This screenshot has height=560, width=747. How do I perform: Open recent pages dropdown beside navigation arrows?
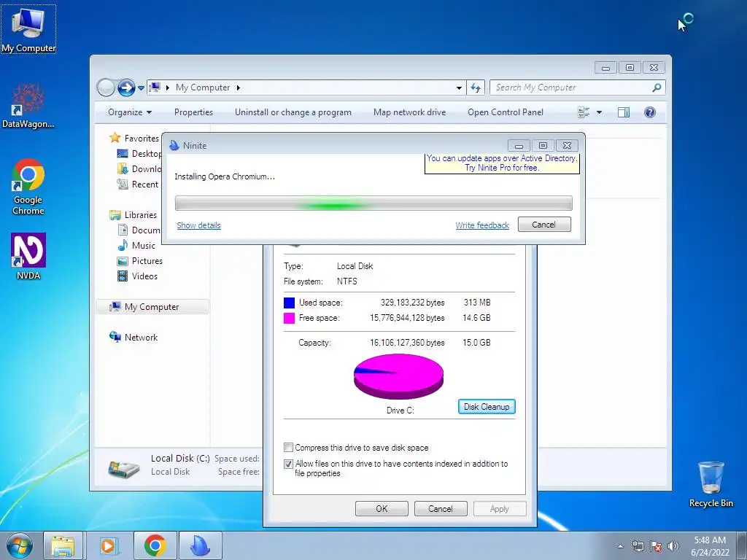coord(141,88)
